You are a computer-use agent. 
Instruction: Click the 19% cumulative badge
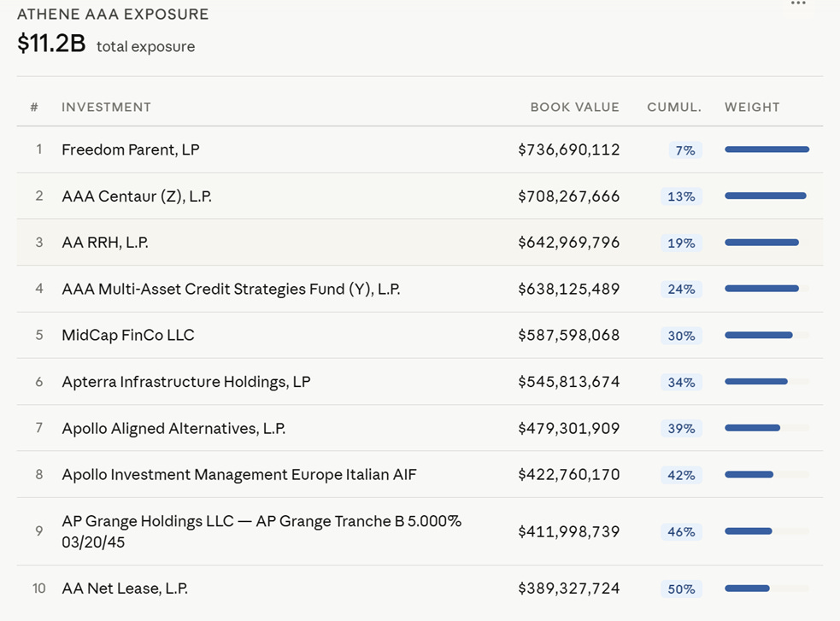point(681,243)
